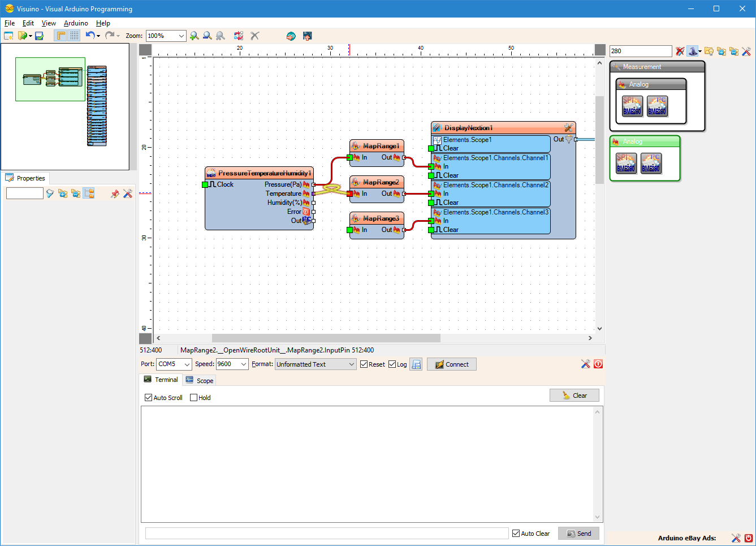Select SPI BME280 in Measurement Analog group

click(632, 106)
